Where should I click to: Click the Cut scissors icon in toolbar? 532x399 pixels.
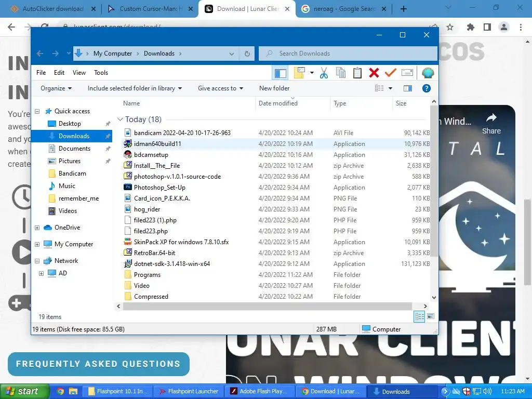coord(324,73)
